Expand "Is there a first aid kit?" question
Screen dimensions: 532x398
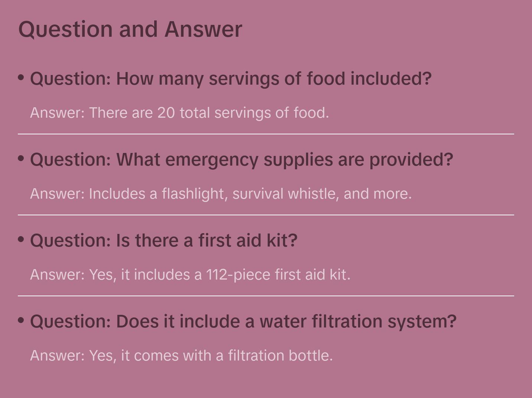[164, 241]
